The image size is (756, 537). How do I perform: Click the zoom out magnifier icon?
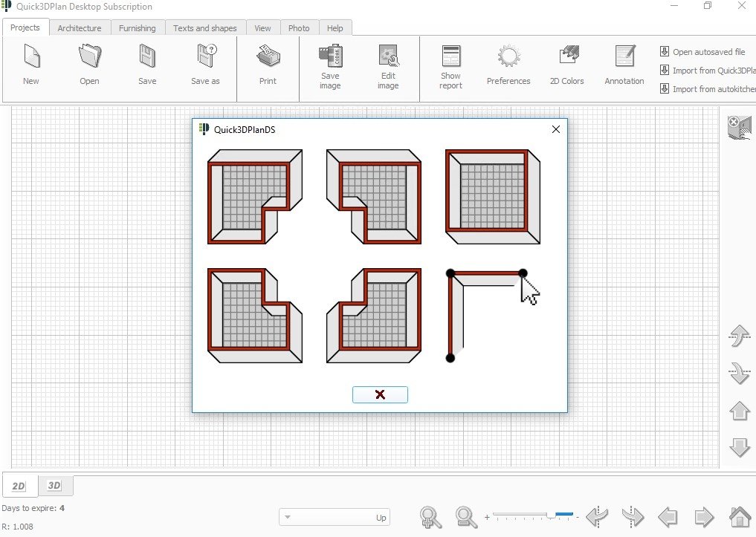[466, 517]
